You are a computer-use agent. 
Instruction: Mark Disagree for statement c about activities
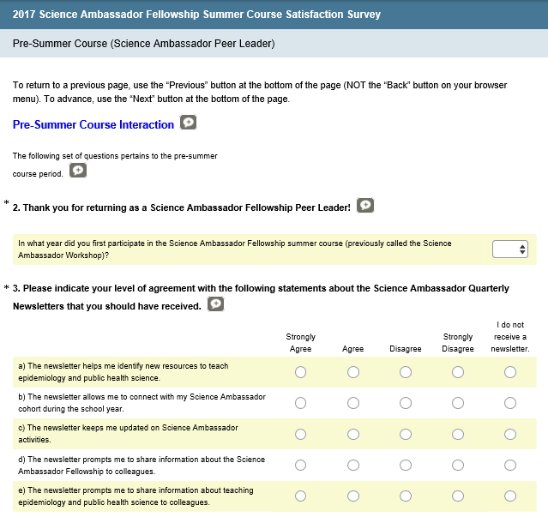click(x=405, y=434)
